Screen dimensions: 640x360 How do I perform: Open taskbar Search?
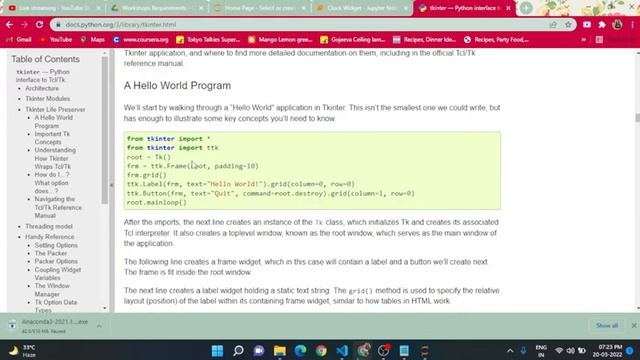(x=238, y=351)
